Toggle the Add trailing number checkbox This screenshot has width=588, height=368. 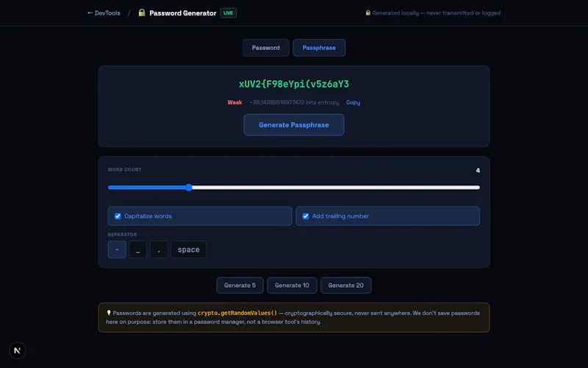[306, 216]
